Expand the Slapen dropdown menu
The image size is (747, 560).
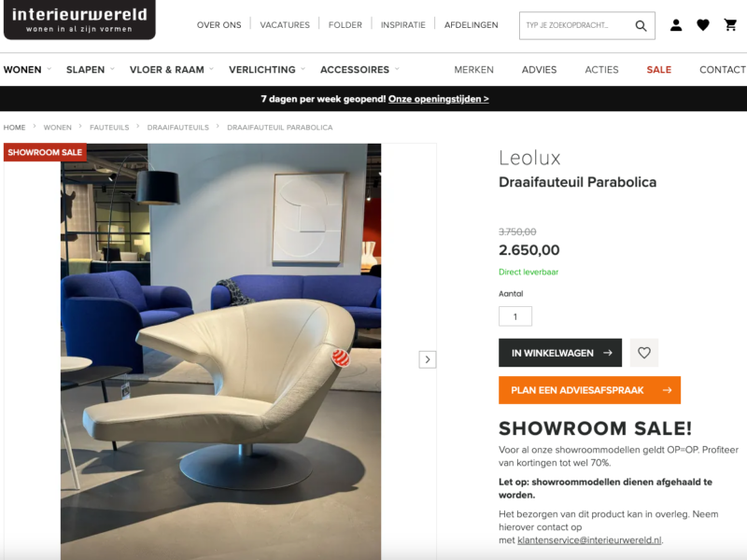point(91,69)
